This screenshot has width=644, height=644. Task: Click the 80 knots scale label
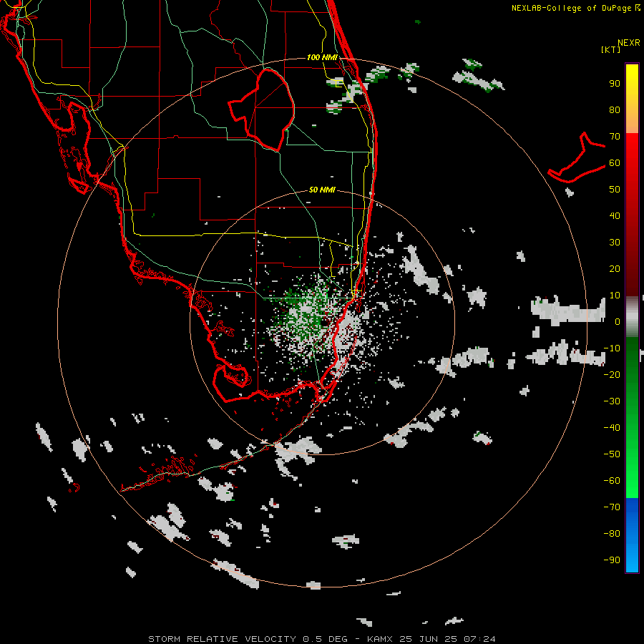615,109
